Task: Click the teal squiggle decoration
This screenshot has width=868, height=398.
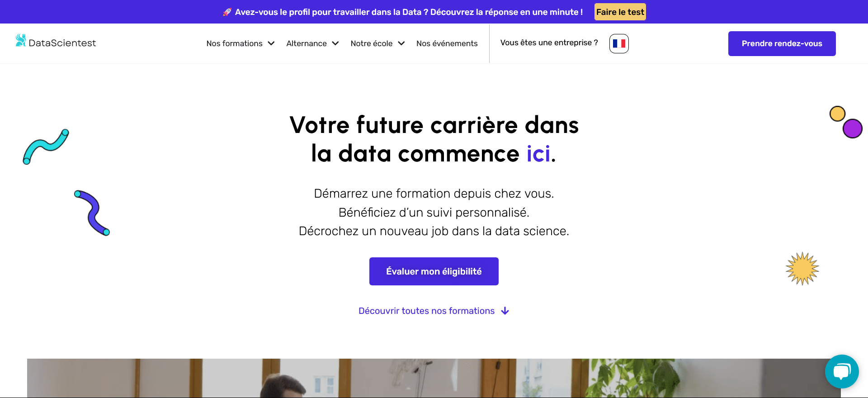Action: click(46, 147)
